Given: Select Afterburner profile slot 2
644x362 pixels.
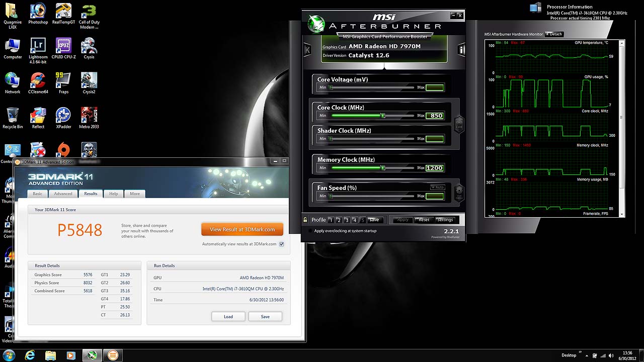Looking at the screenshot, I should pos(339,220).
